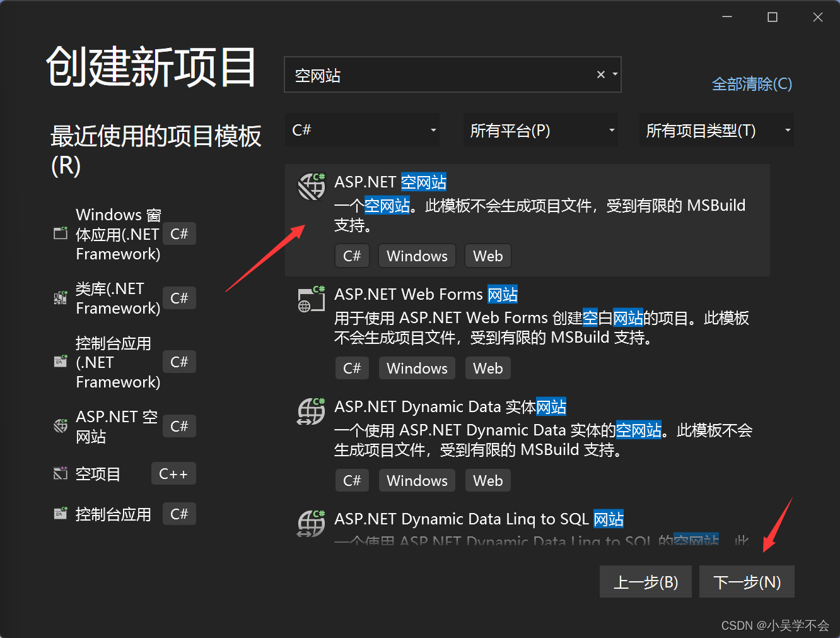The height and width of the screenshot is (638, 840).
Task: Minimize the 创建新项目 dialog window
Action: coord(727,17)
